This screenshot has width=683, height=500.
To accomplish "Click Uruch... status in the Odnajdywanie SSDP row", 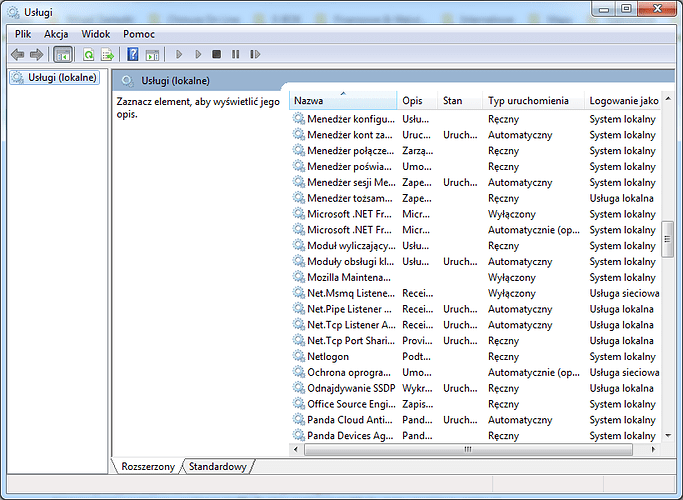I will (x=460, y=388).
